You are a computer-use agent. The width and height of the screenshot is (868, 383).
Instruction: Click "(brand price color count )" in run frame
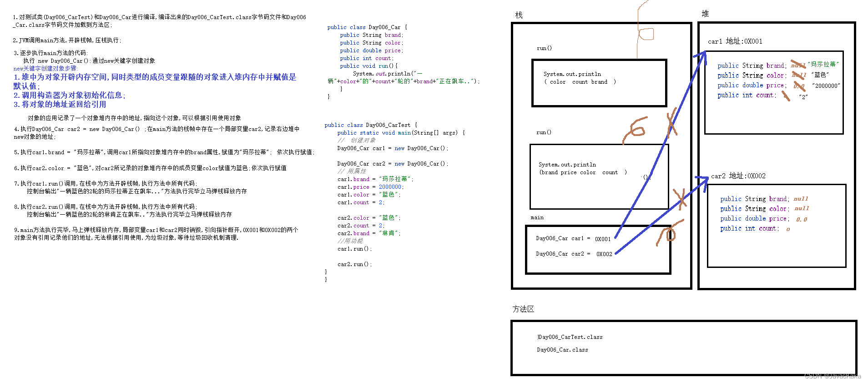coord(583,172)
